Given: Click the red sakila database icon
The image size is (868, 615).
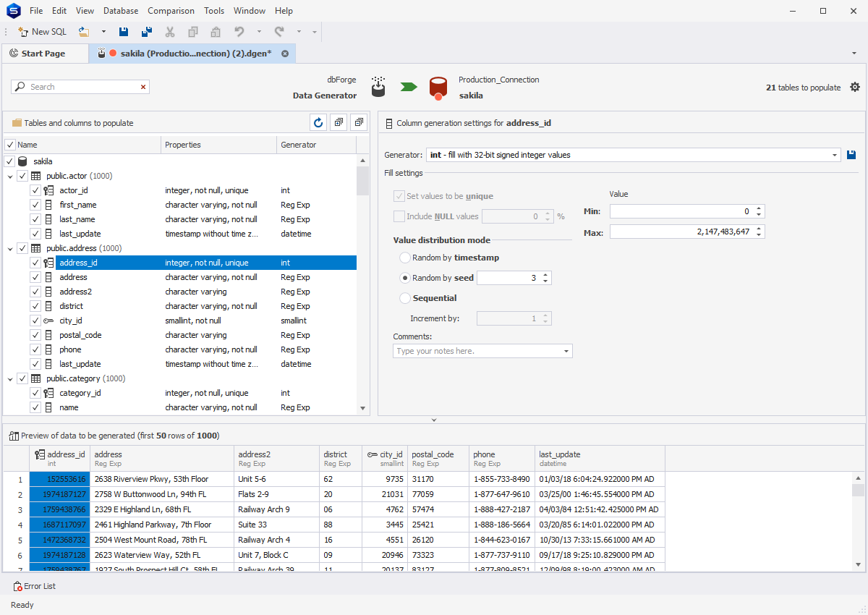Looking at the screenshot, I should tap(438, 88).
